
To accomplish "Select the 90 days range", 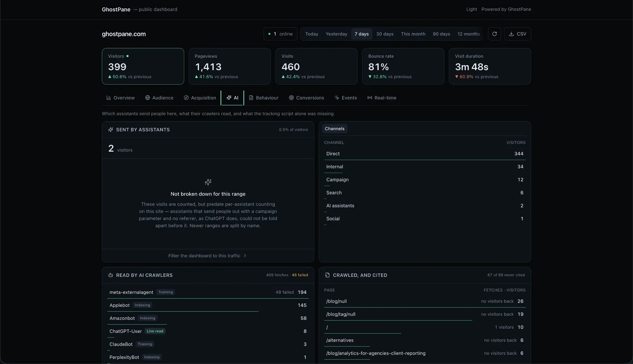I will pyautogui.click(x=441, y=34).
